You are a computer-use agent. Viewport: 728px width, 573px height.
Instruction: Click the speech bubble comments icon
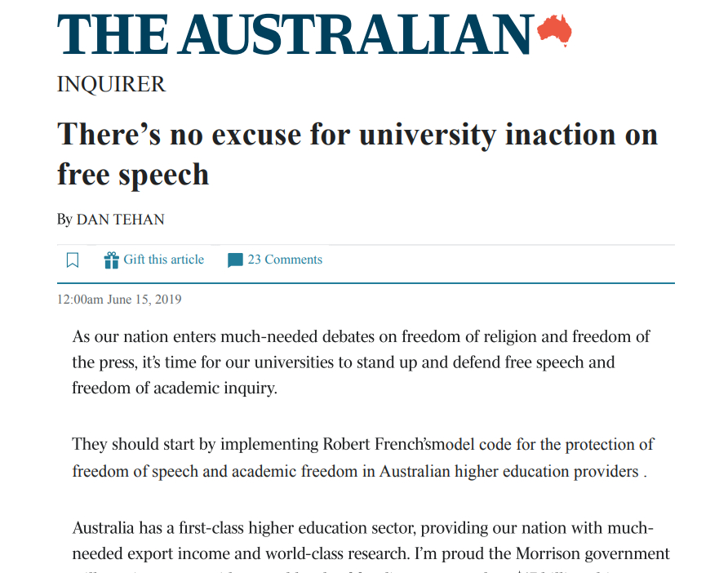coord(235,260)
